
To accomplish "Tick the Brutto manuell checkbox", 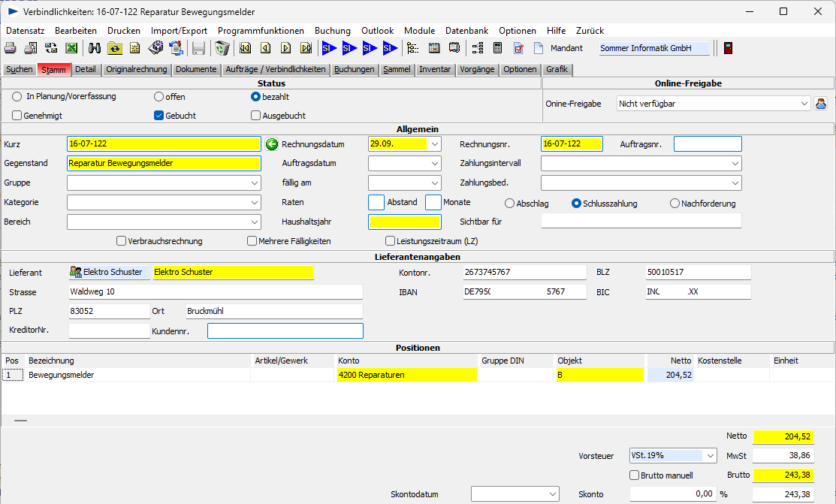I will coord(635,475).
